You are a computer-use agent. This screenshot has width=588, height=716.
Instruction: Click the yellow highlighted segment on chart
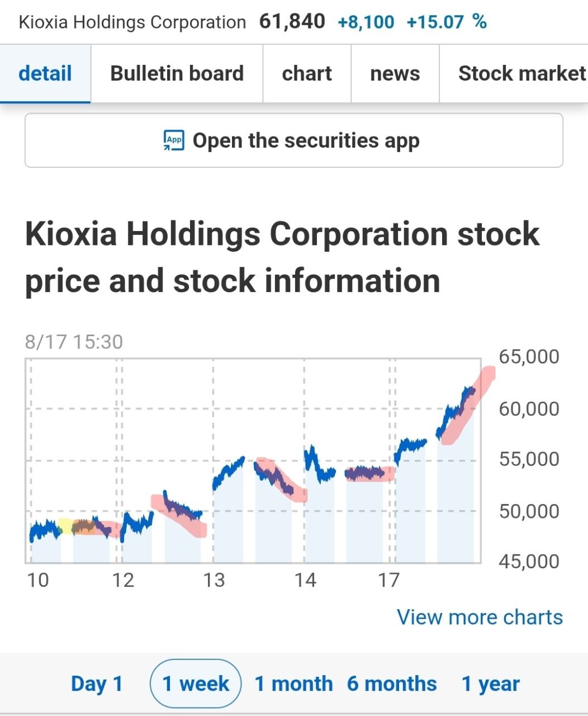point(65,526)
